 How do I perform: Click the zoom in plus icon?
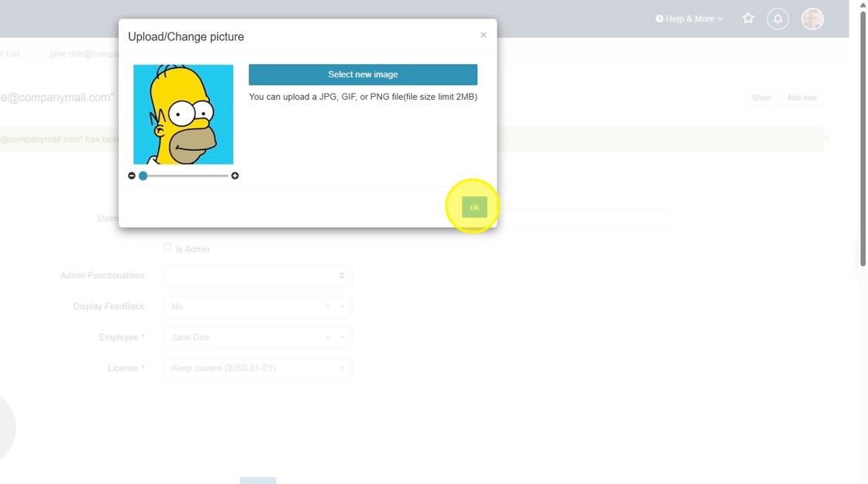(x=235, y=175)
